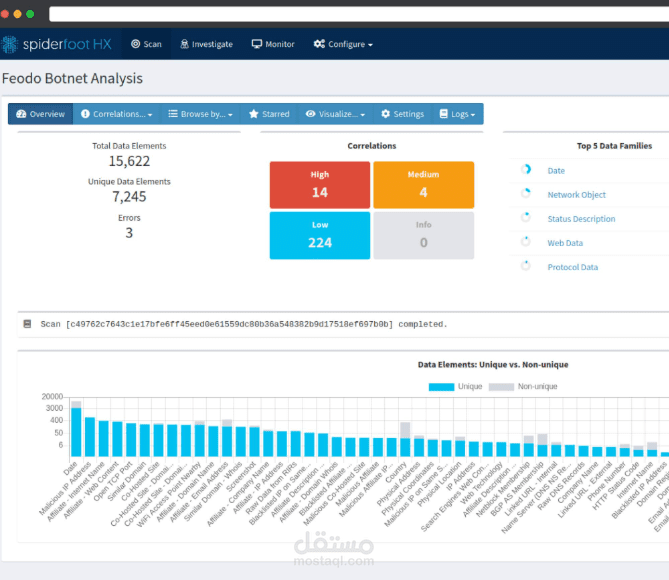
Task: Expand the Configure dropdown menu
Action: coord(343,44)
